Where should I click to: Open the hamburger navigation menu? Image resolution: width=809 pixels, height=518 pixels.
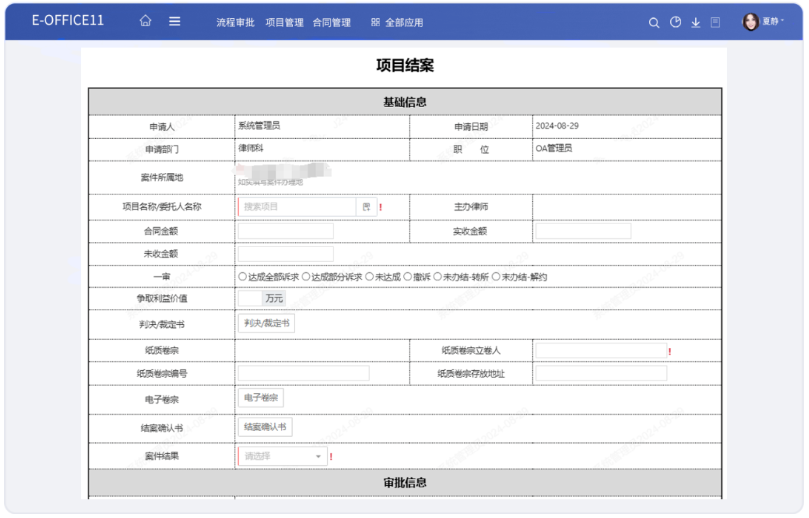174,22
